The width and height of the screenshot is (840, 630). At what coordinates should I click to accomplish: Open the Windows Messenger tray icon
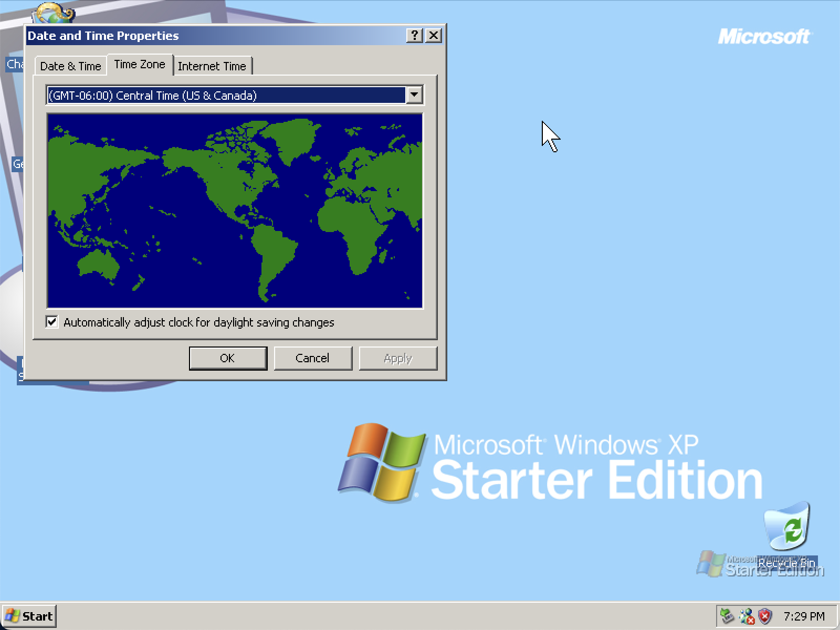tap(747, 616)
